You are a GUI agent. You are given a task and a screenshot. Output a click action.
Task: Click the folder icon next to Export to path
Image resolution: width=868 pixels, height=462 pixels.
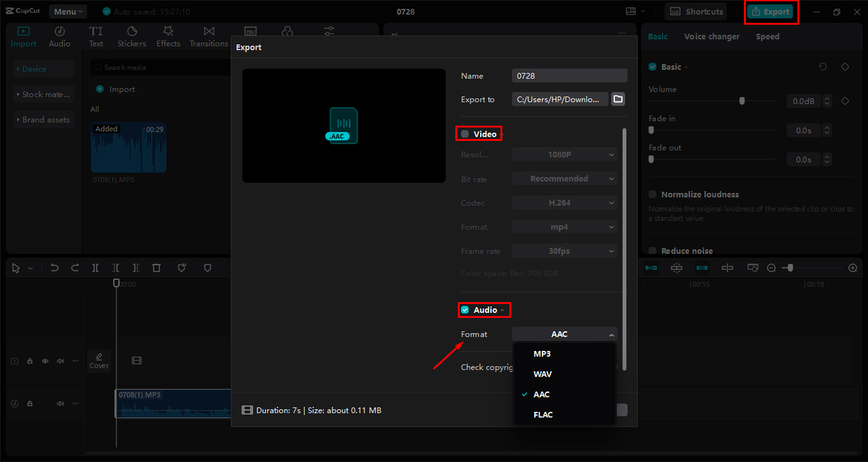[618, 99]
